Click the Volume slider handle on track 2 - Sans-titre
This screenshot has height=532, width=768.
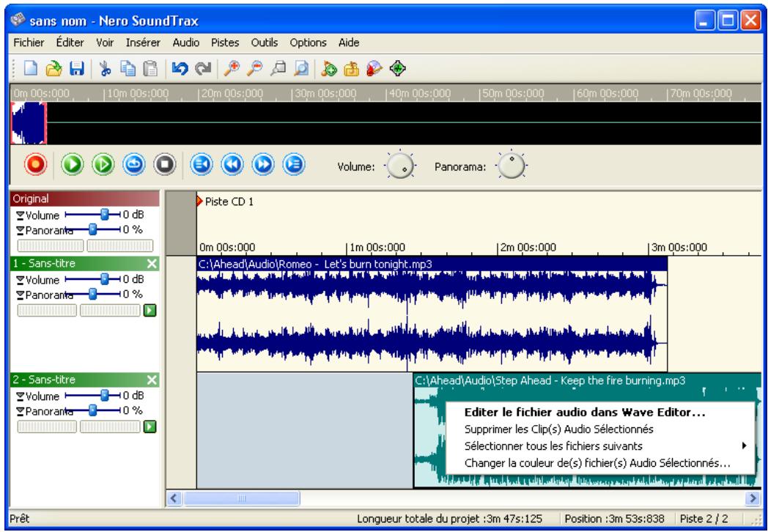[x=104, y=395]
